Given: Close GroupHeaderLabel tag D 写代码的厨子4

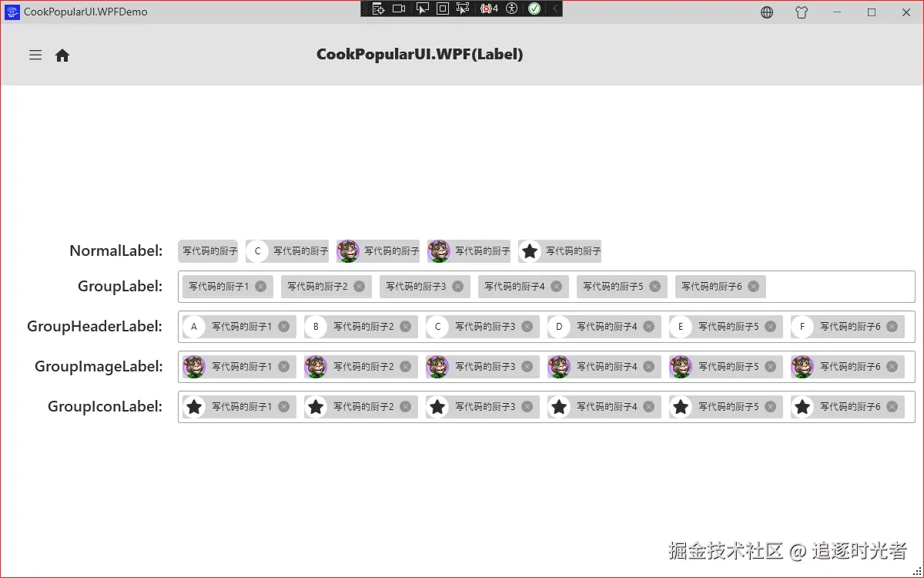Looking at the screenshot, I should [649, 327].
